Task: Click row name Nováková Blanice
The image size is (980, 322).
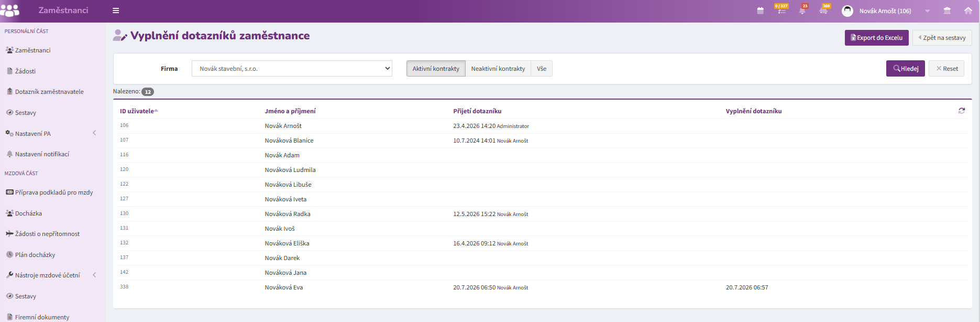Action: pos(289,141)
